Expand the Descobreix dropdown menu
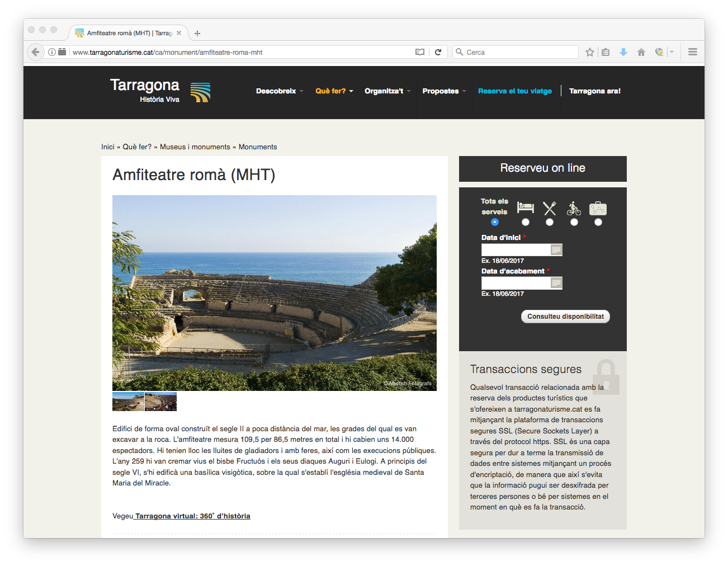 click(279, 91)
